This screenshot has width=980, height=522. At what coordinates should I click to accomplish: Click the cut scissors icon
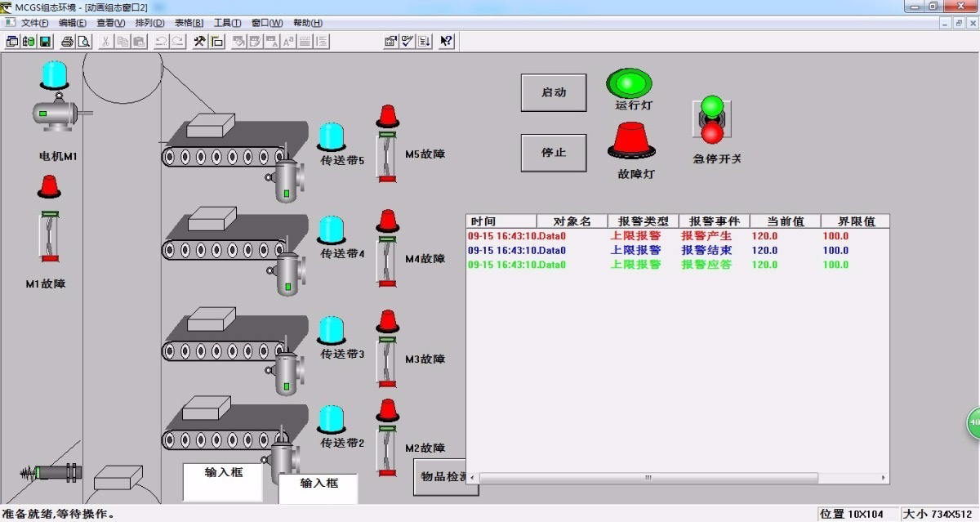pyautogui.click(x=106, y=42)
